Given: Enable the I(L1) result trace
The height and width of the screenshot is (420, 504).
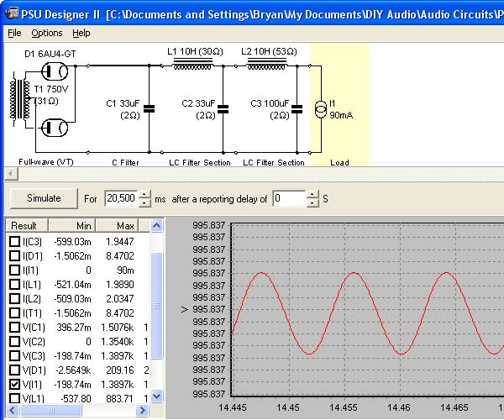Looking at the screenshot, I should tap(14, 285).
